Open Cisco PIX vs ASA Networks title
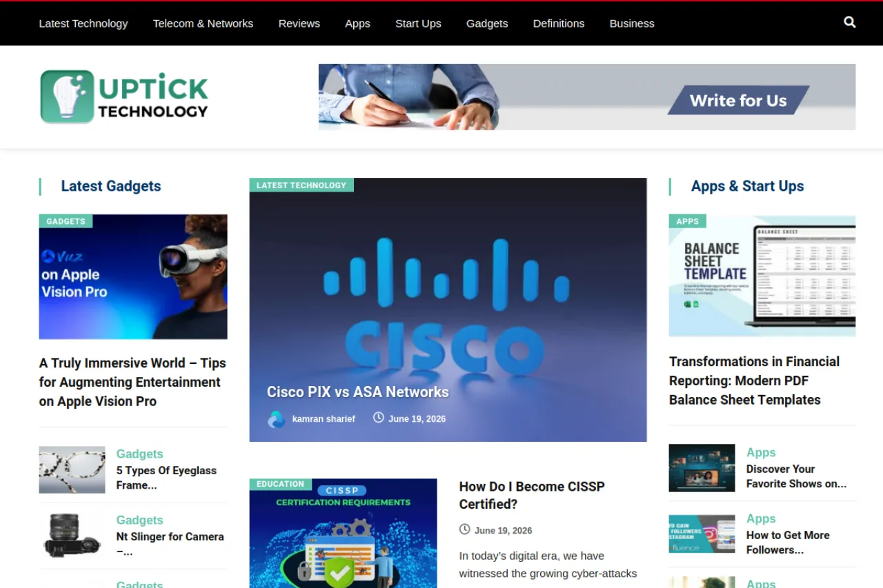The width and height of the screenshot is (883, 588). [x=358, y=392]
